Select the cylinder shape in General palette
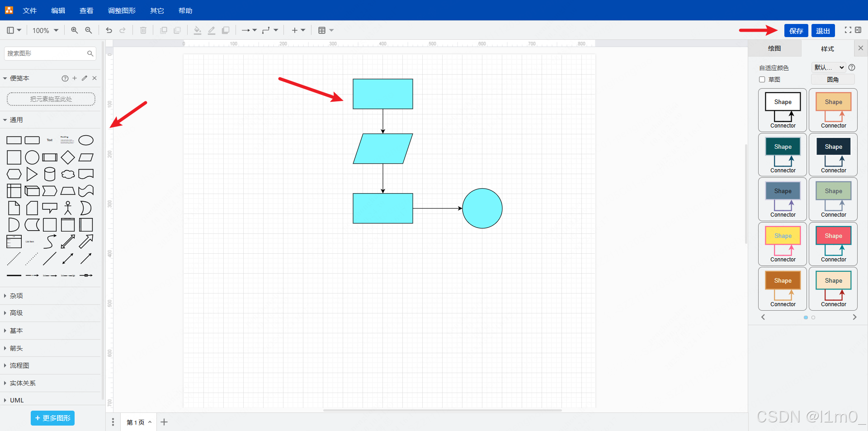 point(50,174)
